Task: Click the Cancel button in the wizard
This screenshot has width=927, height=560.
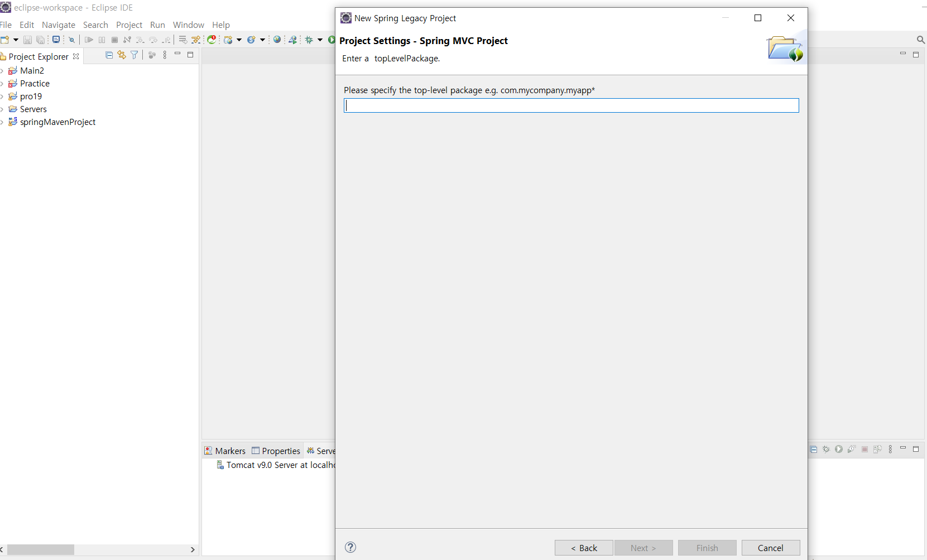Action: (x=771, y=548)
